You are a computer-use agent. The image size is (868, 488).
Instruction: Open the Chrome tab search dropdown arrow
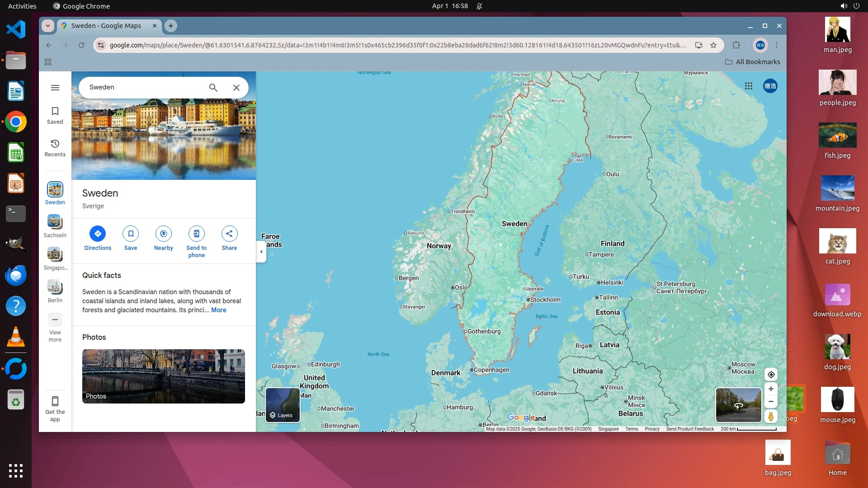48,26
